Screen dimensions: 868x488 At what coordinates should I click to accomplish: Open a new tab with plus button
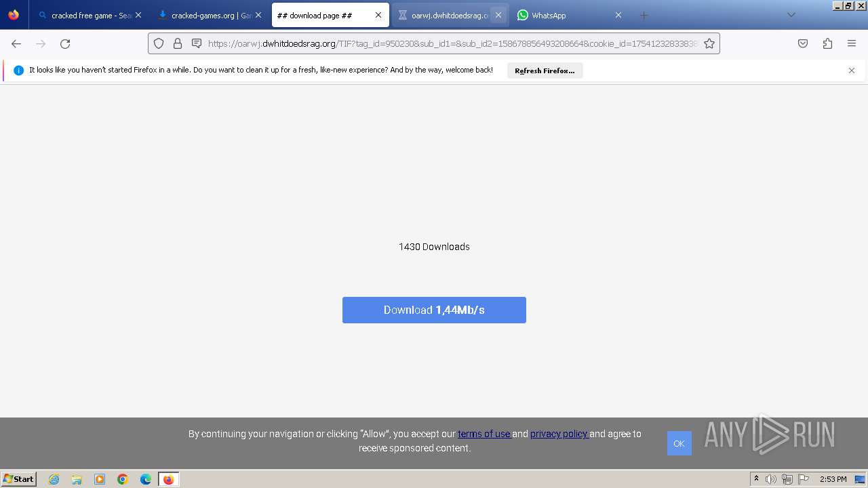[x=644, y=15]
